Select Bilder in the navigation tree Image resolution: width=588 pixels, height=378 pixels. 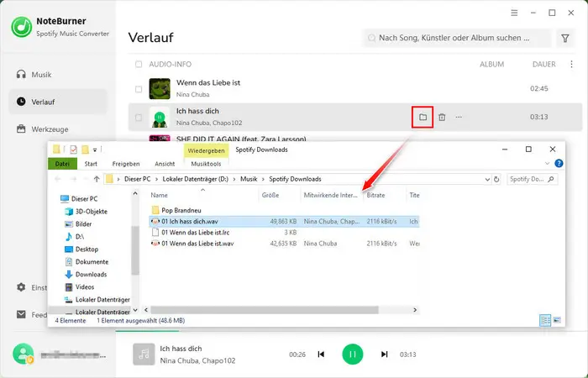[78, 224]
